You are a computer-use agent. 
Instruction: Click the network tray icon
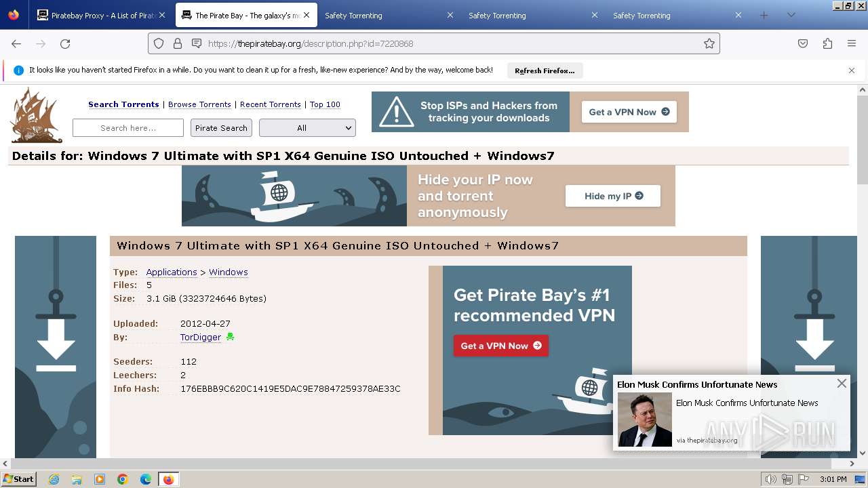coord(787,479)
